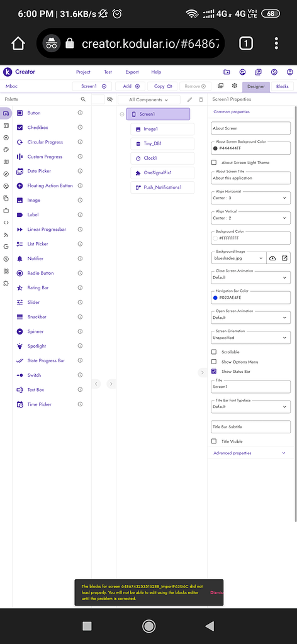The width and height of the screenshot is (297, 644).
Task: Tap browser home icon
Action: click(x=18, y=43)
